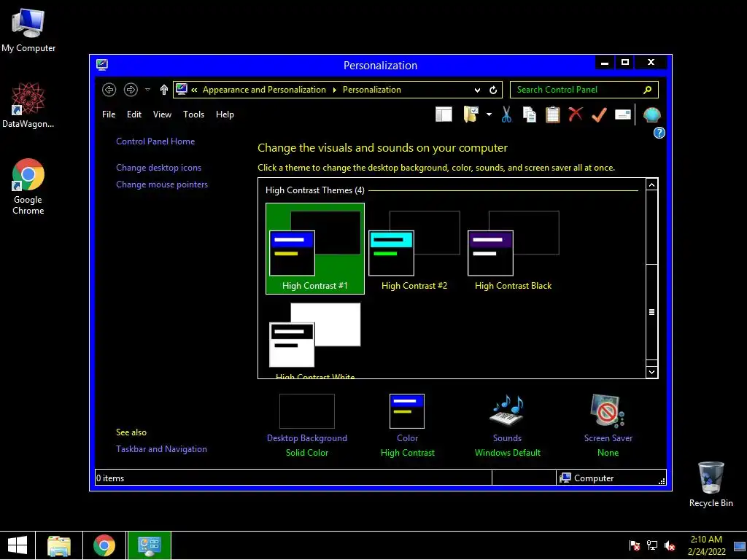The image size is (747, 560).
Task: Click the Copy toolbar icon
Action: coord(530,114)
